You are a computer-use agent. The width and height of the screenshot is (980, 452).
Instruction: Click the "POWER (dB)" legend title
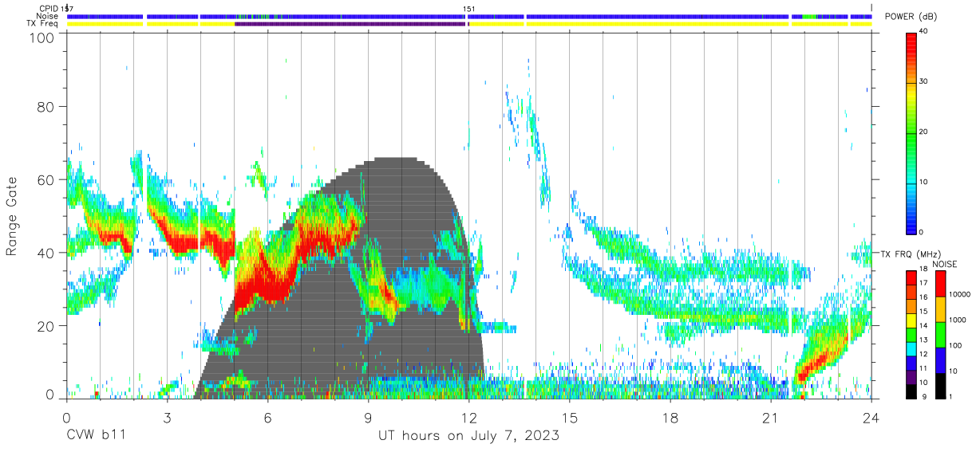tap(912, 17)
